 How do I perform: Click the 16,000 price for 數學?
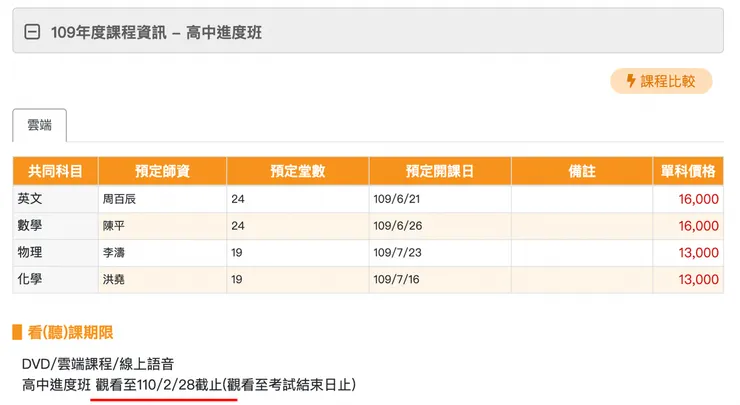(698, 226)
